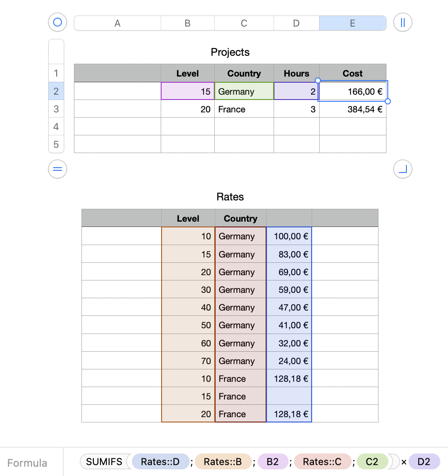Viewport: 448px width, 476px height.
Task: Click the table select handle circle
Action: [x=58, y=22]
